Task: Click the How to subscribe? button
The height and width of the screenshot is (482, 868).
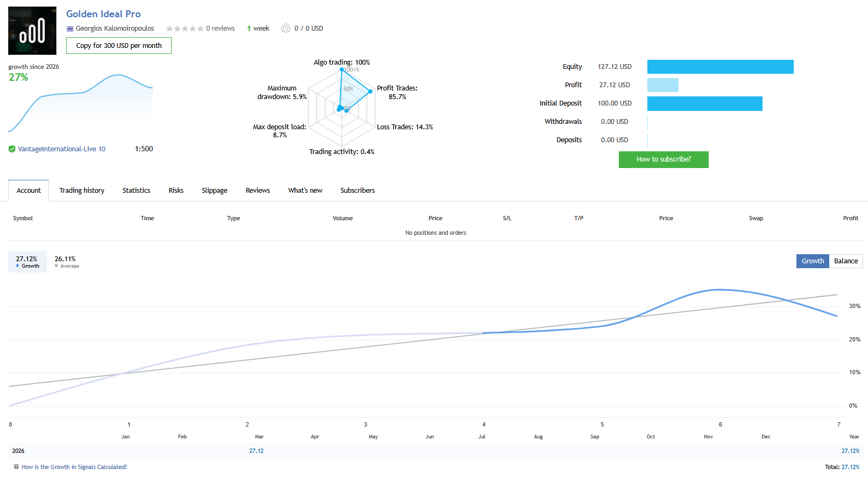Action: coord(664,159)
